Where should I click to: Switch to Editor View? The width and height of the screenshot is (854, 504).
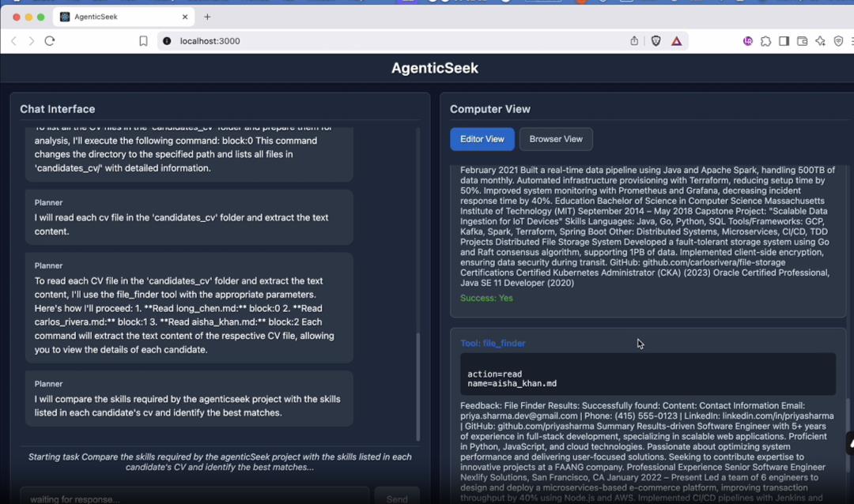pos(482,139)
